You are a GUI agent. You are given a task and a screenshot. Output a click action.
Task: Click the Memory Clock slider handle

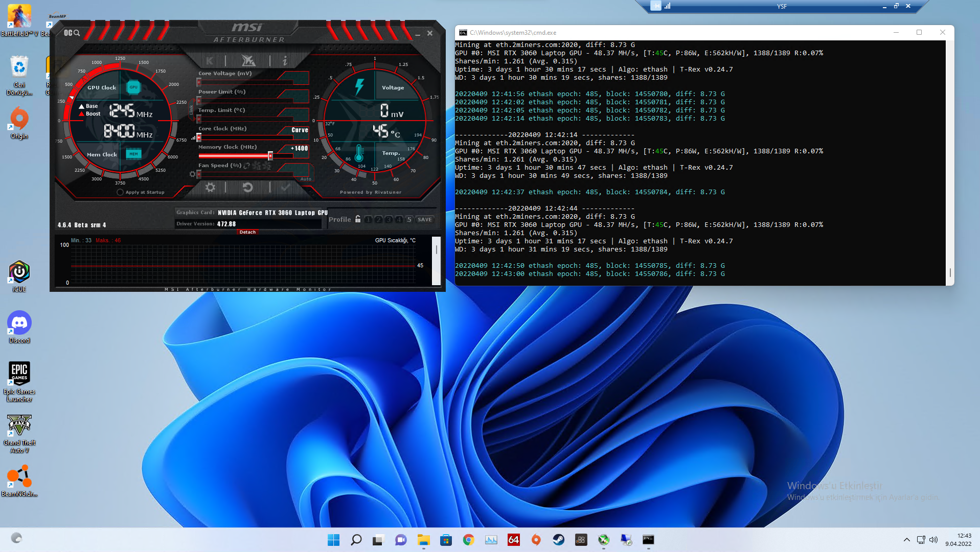[x=270, y=156]
